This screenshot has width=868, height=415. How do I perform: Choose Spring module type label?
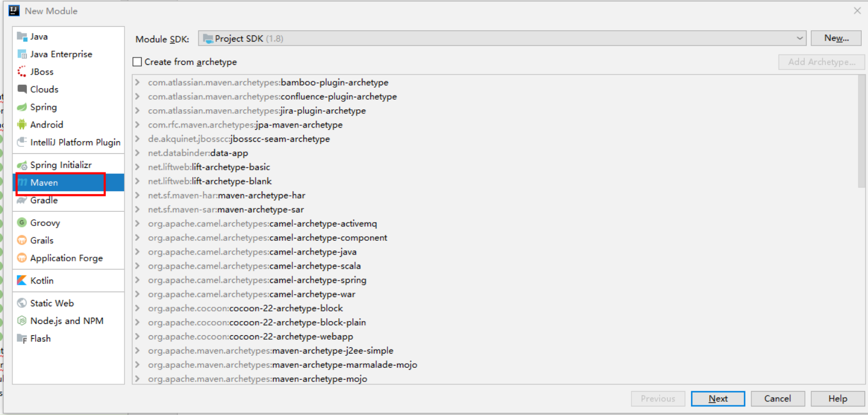click(x=43, y=107)
